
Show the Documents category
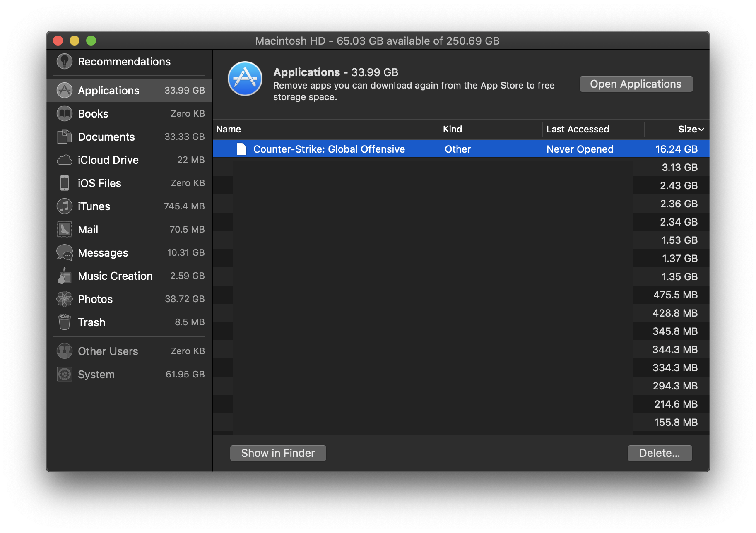point(130,137)
